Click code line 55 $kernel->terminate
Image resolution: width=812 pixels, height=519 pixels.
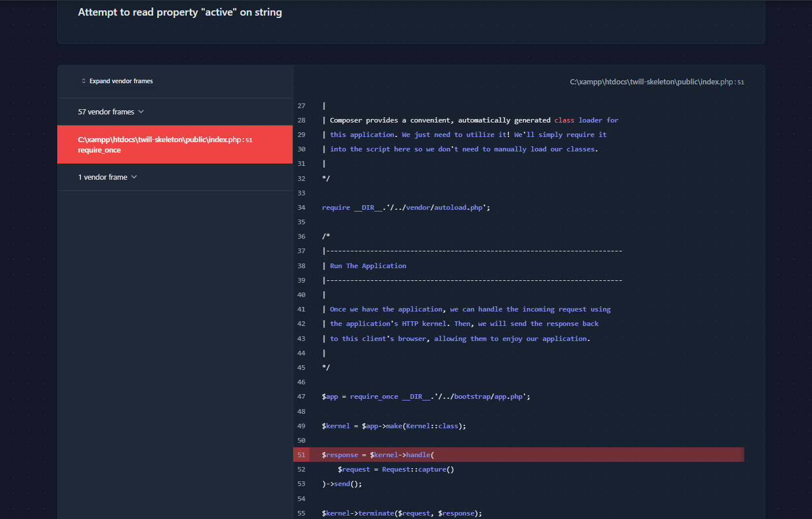402,513
